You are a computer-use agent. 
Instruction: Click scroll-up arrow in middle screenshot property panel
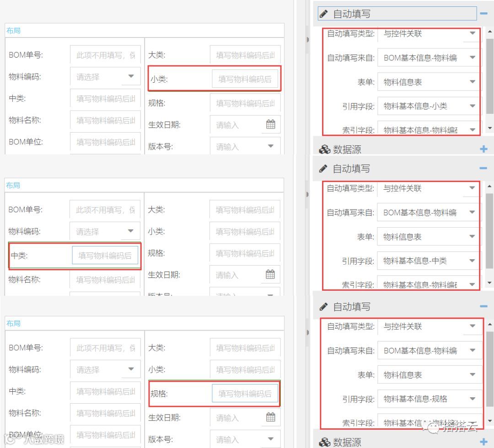point(489,187)
